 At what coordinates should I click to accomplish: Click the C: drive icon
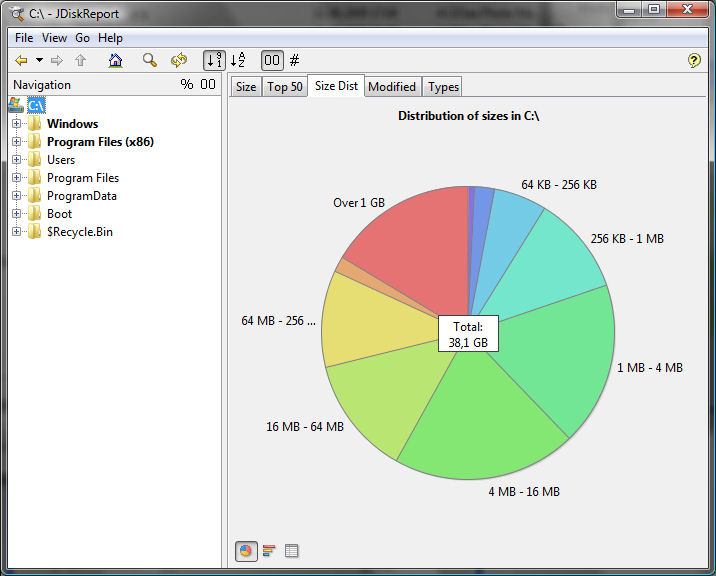pyautogui.click(x=16, y=106)
